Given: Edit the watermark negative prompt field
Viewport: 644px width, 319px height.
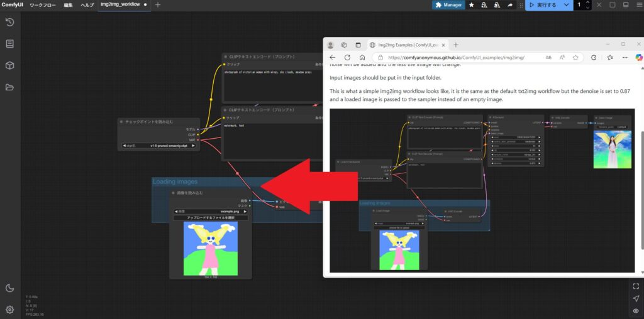Looking at the screenshot, I should pyautogui.click(x=272, y=141).
